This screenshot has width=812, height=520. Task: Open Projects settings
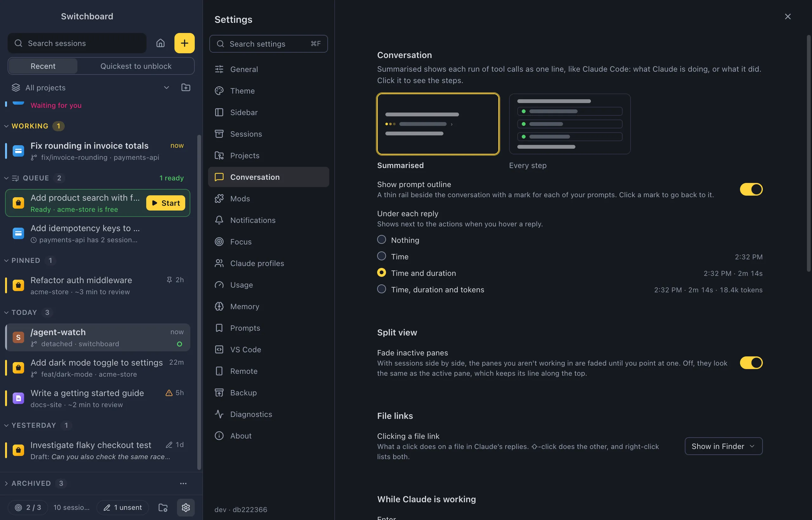click(269, 155)
